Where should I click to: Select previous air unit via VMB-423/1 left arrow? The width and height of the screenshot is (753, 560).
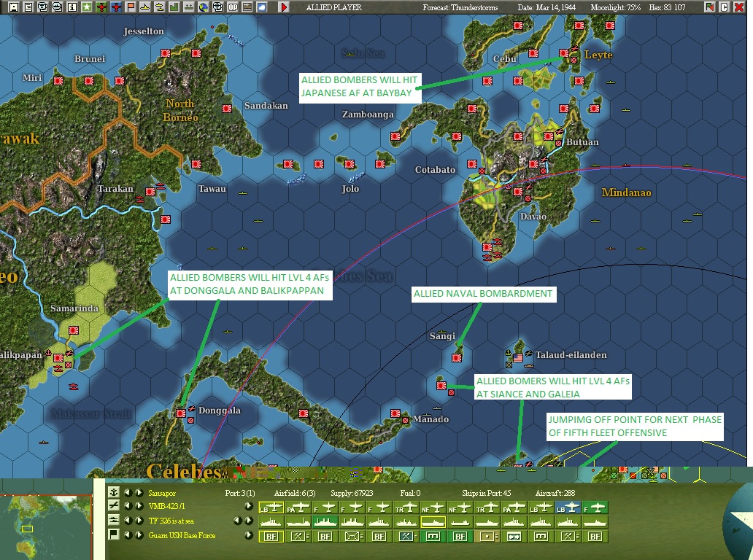pos(128,506)
